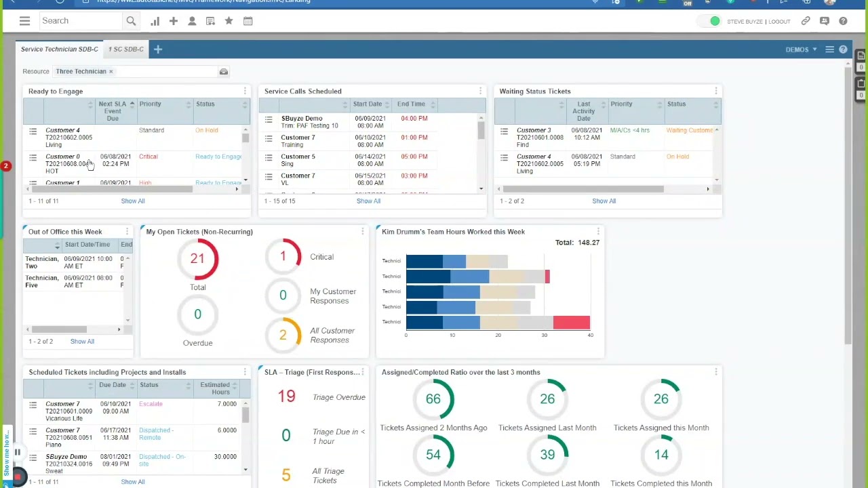The height and width of the screenshot is (488, 868).
Task: Open the recent items list icon
Action: [210, 21]
